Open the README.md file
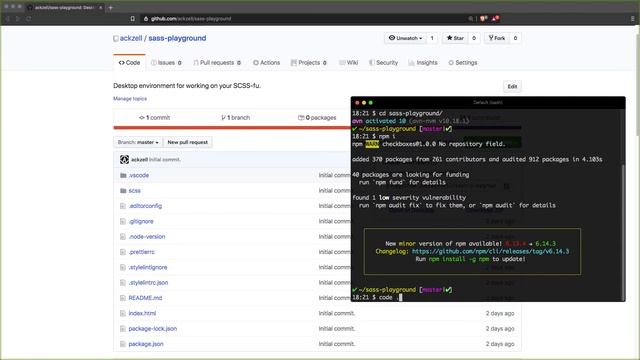 click(x=145, y=298)
